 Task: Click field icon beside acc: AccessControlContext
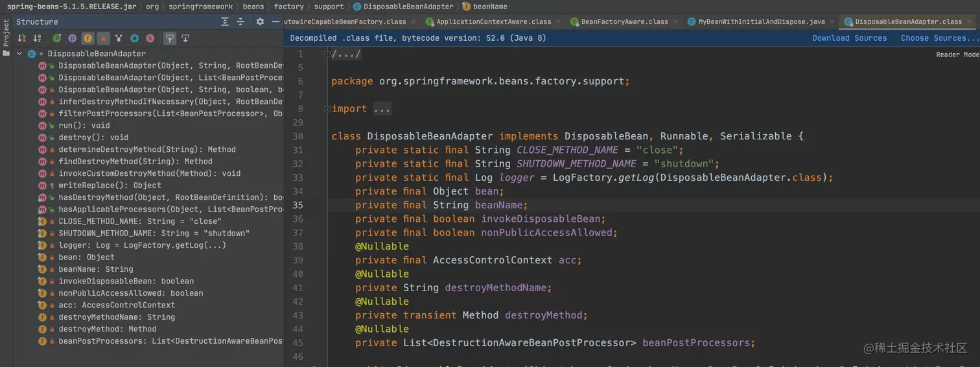pos(43,305)
